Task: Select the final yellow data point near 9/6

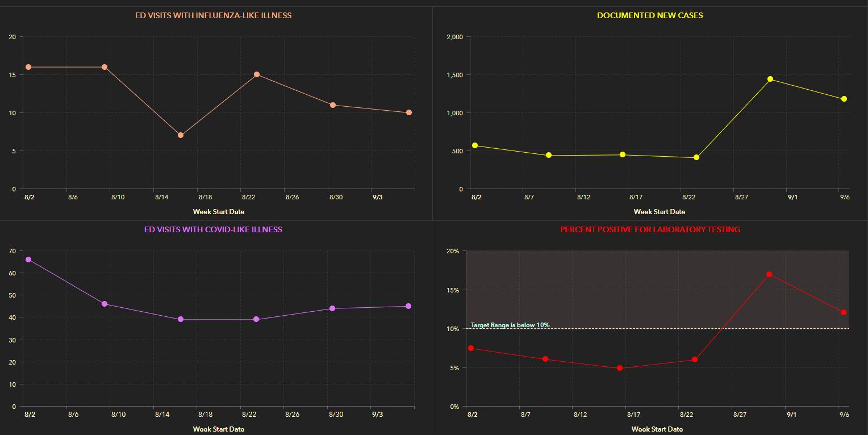Action: (x=844, y=99)
